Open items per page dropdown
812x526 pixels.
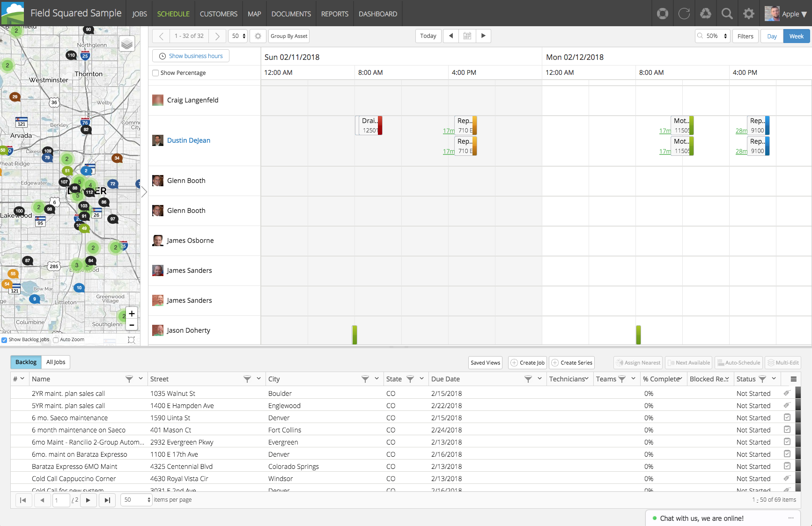[136, 500]
